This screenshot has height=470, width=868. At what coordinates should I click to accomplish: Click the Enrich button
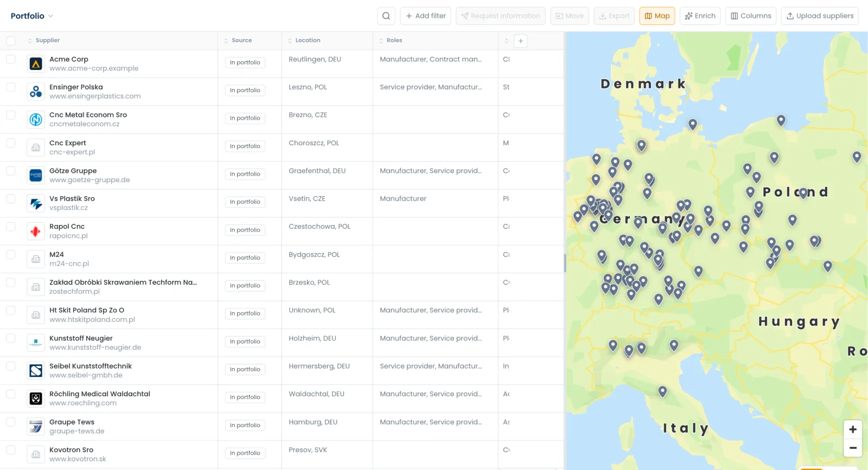click(700, 16)
